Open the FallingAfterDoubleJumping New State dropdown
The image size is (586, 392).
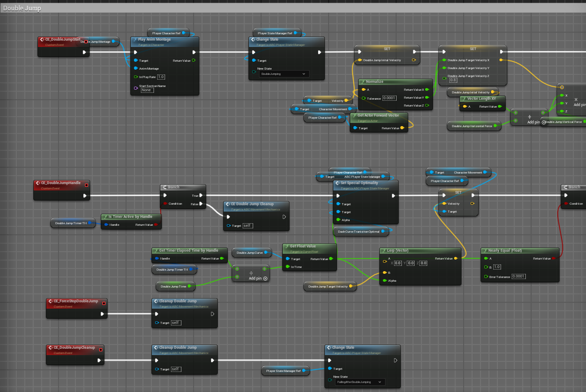pyautogui.click(x=359, y=382)
